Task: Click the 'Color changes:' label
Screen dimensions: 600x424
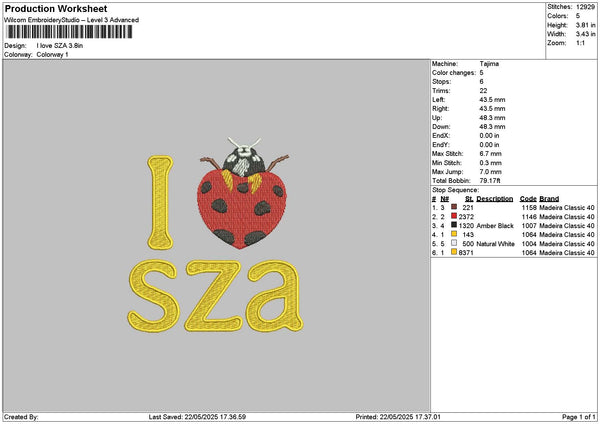Action: click(x=454, y=73)
